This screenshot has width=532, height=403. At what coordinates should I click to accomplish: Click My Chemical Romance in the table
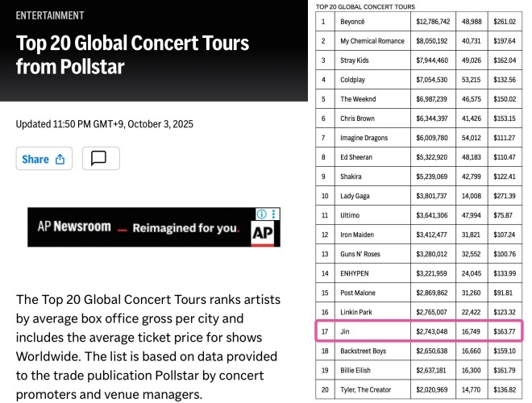[x=372, y=40]
